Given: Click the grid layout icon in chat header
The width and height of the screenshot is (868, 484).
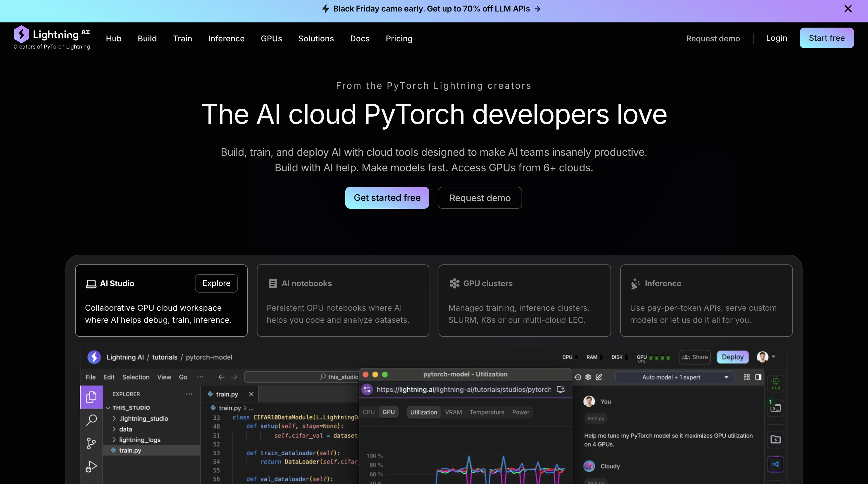Looking at the screenshot, I should pos(747,377).
